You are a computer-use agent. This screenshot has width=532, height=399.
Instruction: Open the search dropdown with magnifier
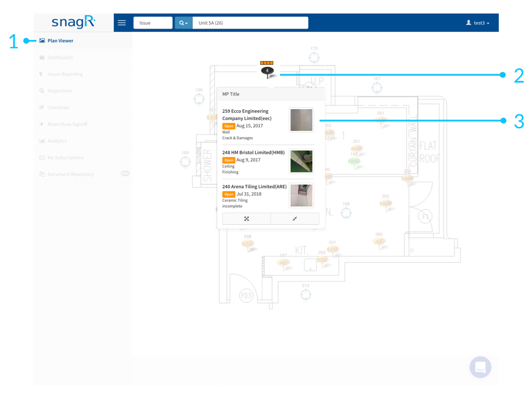[183, 23]
